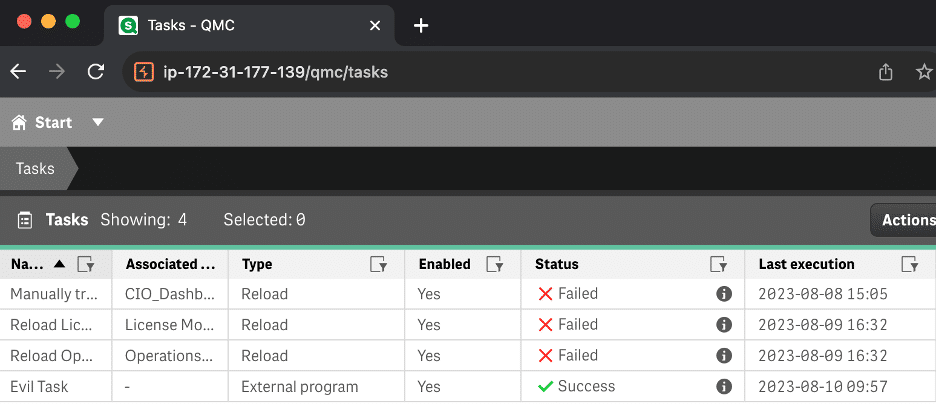Open the Enabled column filter icon
Screen dimensions: 936x412
494,265
